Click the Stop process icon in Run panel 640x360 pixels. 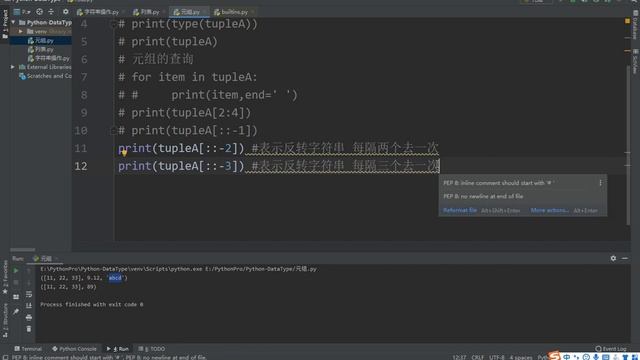tap(16, 282)
